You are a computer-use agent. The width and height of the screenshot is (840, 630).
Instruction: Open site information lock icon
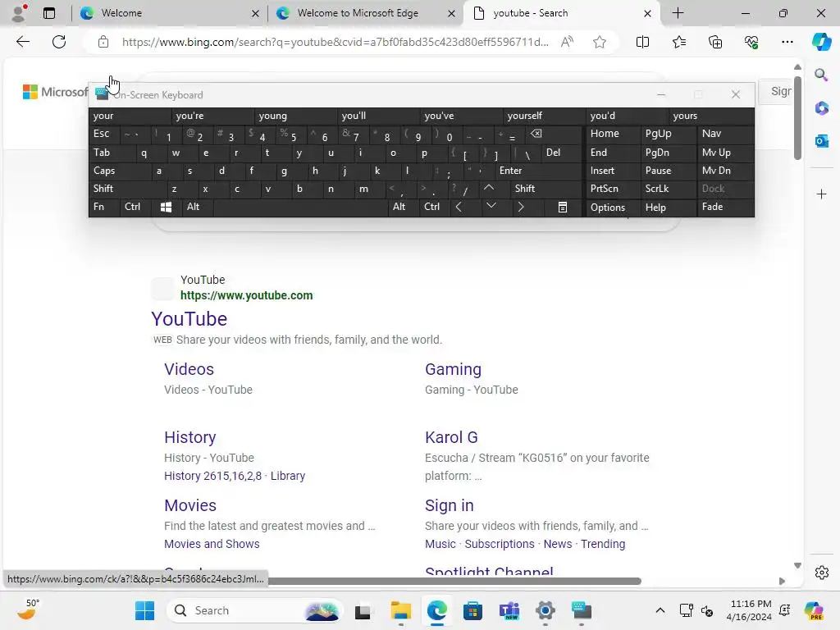(103, 42)
